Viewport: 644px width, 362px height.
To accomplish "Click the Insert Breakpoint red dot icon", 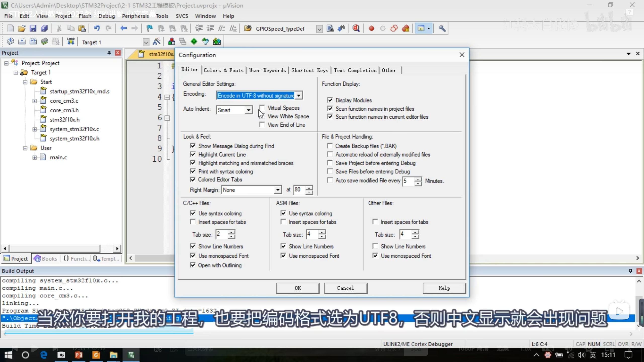I will click(371, 28).
